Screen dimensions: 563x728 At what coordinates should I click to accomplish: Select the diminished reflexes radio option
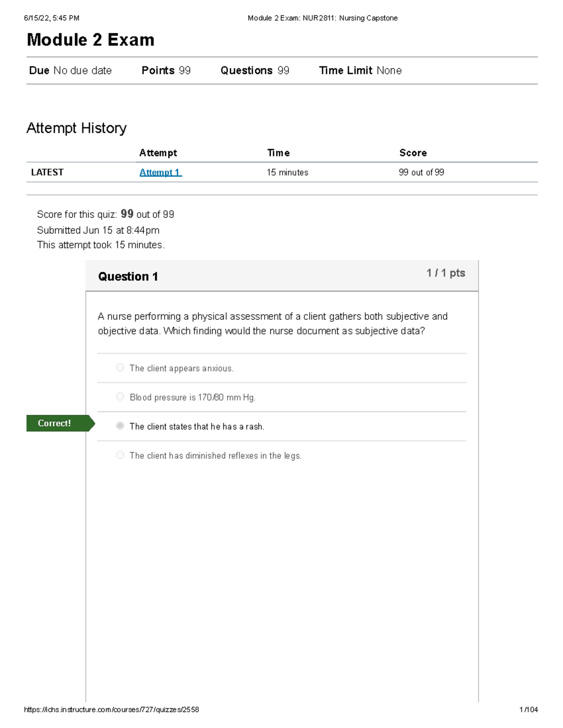pyautogui.click(x=120, y=455)
